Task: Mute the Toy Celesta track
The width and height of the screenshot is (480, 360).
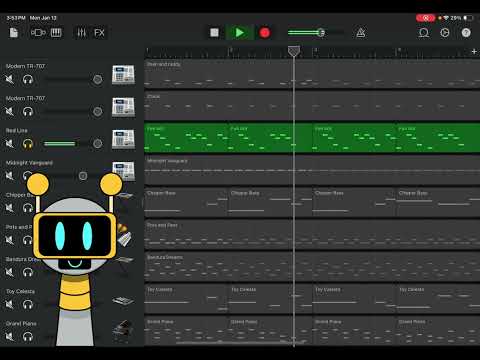Action: pyautogui.click(x=10, y=304)
